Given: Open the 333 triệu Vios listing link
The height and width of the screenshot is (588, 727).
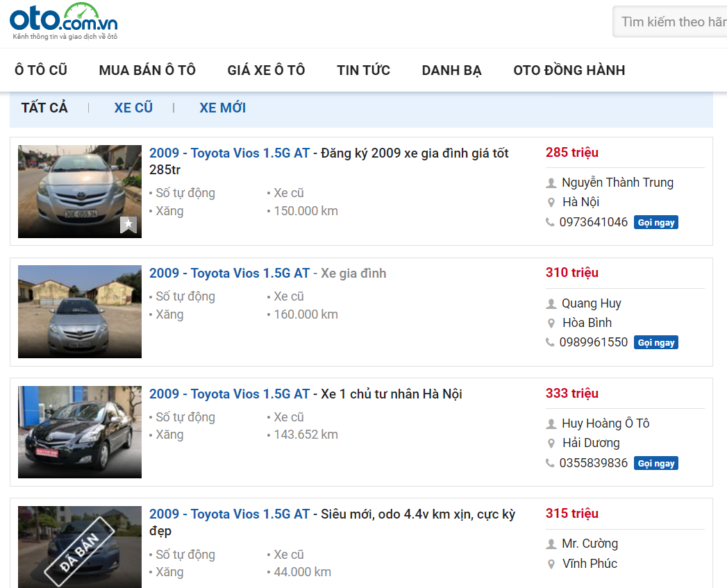Looking at the screenshot, I should tap(229, 394).
